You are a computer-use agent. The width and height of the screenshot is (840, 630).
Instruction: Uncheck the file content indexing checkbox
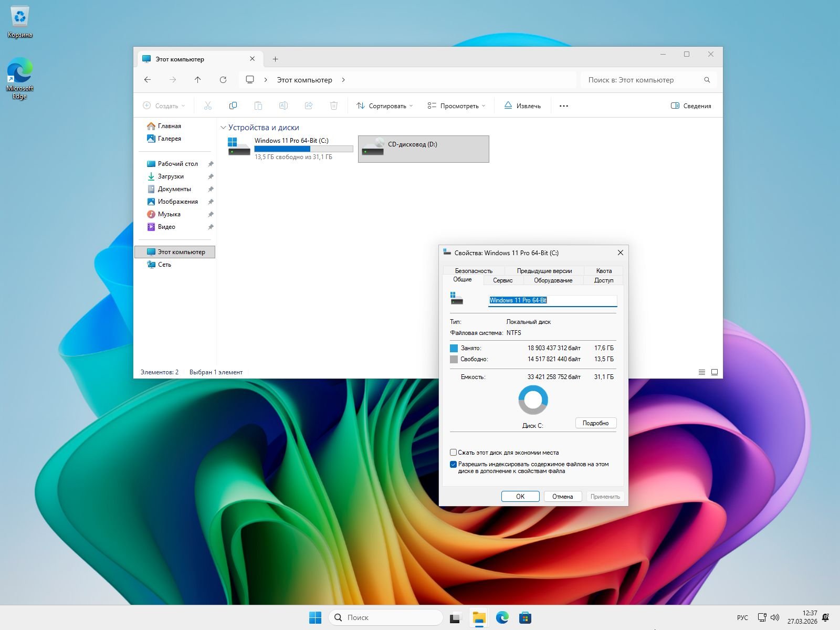pyautogui.click(x=454, y=464)
